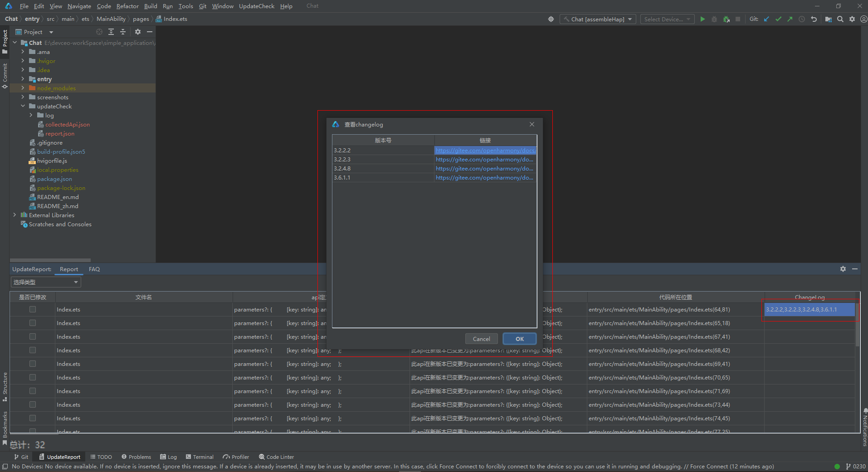The image size is (868, 472).
Task: Click the Git push arrow icon
Action: (x=790, y=19)
